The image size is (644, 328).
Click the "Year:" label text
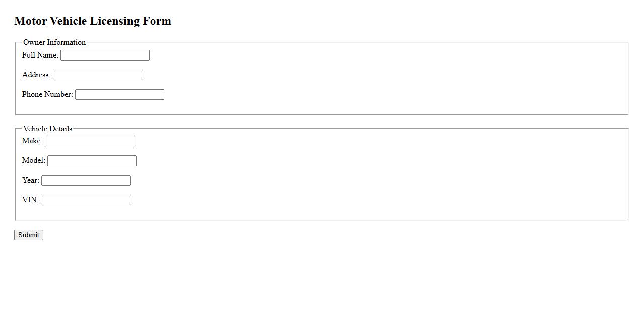tap(30, 180)
